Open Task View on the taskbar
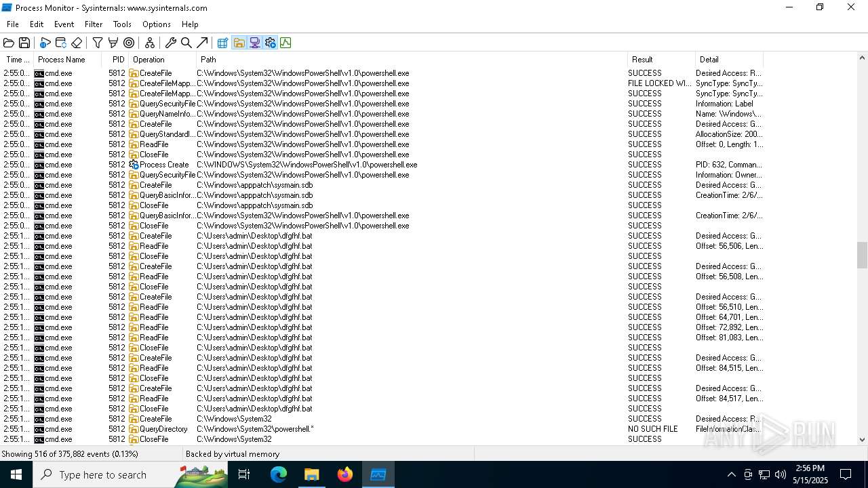The image size is (868, 488). point(244,474)
